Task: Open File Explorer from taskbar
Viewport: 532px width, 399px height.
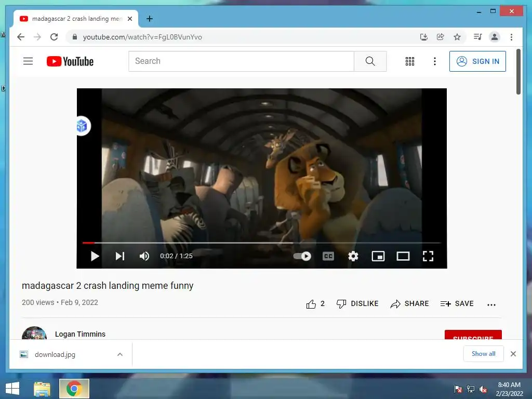Action: [42, 389]
